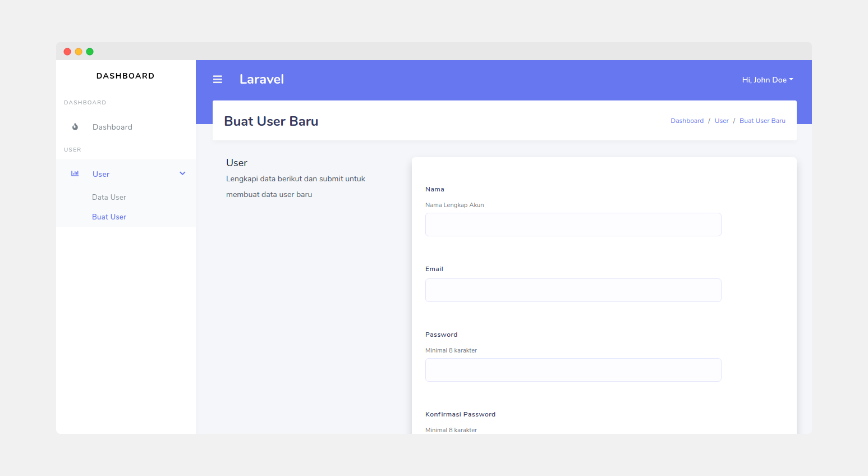This screenshot has width=868, height=476.
Task: Click the Nama Lengkap Akun hint text
Action: pos(454,205)
